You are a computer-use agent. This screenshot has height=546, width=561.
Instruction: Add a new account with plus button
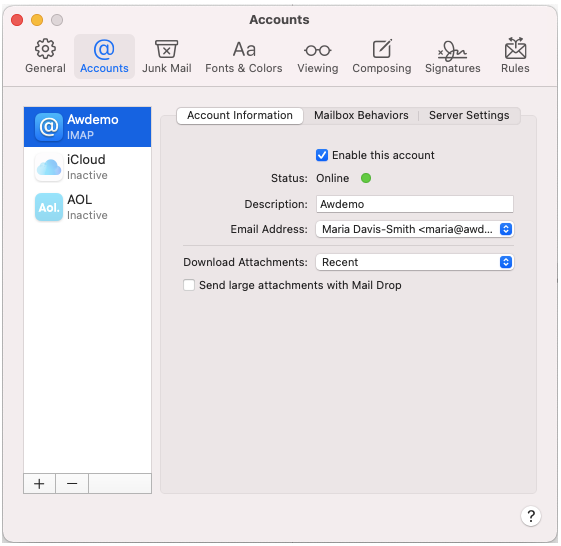39,484
